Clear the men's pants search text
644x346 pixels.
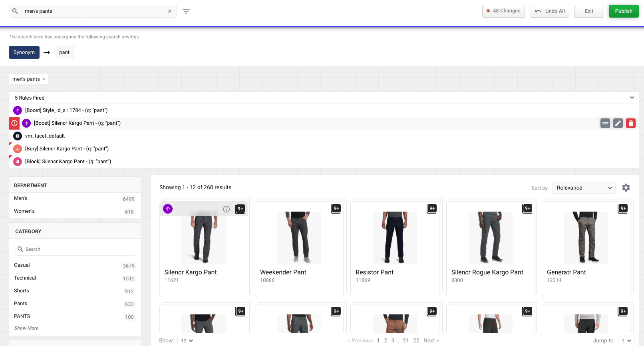click(170, 11)
